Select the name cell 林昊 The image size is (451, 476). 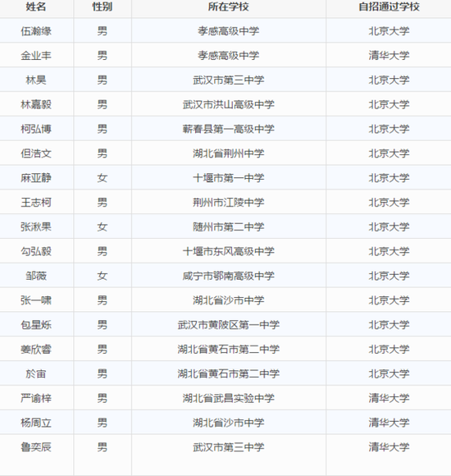36,80
